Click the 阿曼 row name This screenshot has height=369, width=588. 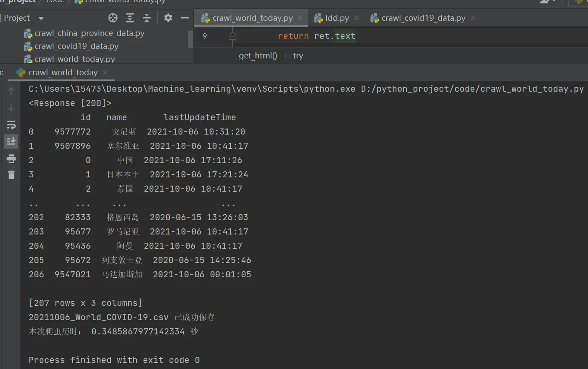125,246
